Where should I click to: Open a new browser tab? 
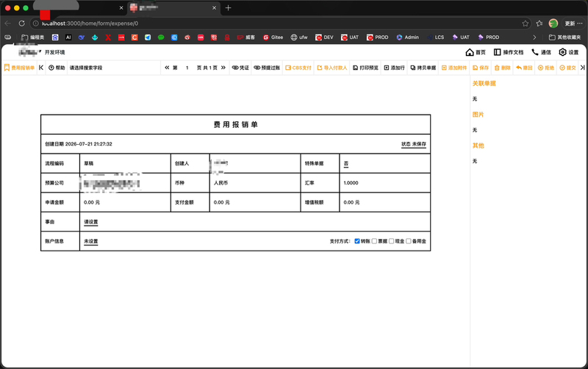coord(228,7)
